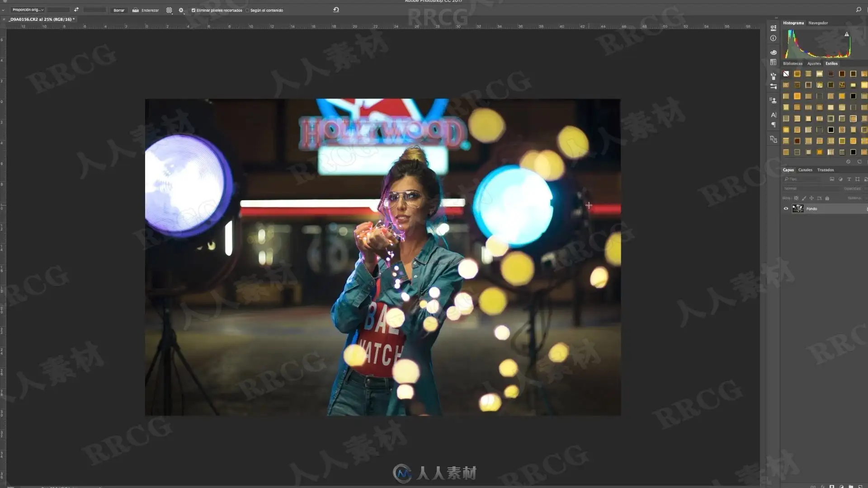Lock image pixels brush icon
868x488 pixels.
pos(804,198)
